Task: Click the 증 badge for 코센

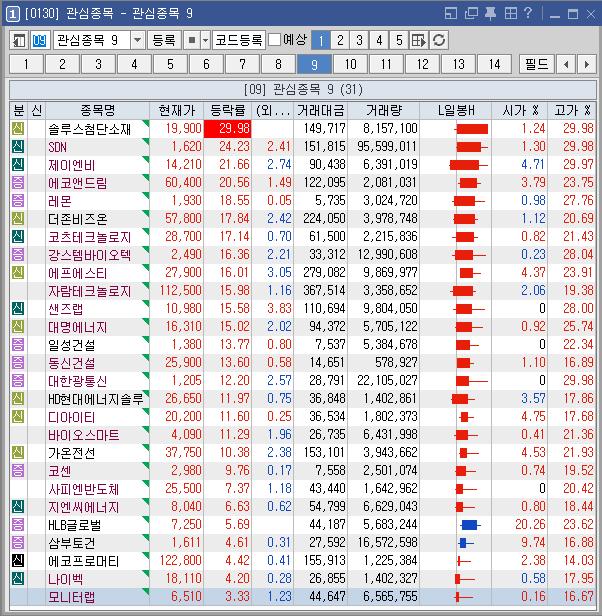Action: [18, 470]
